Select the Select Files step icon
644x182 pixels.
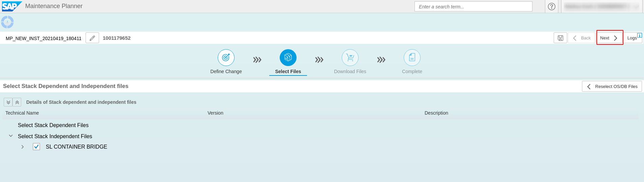(x=288, y=58)
